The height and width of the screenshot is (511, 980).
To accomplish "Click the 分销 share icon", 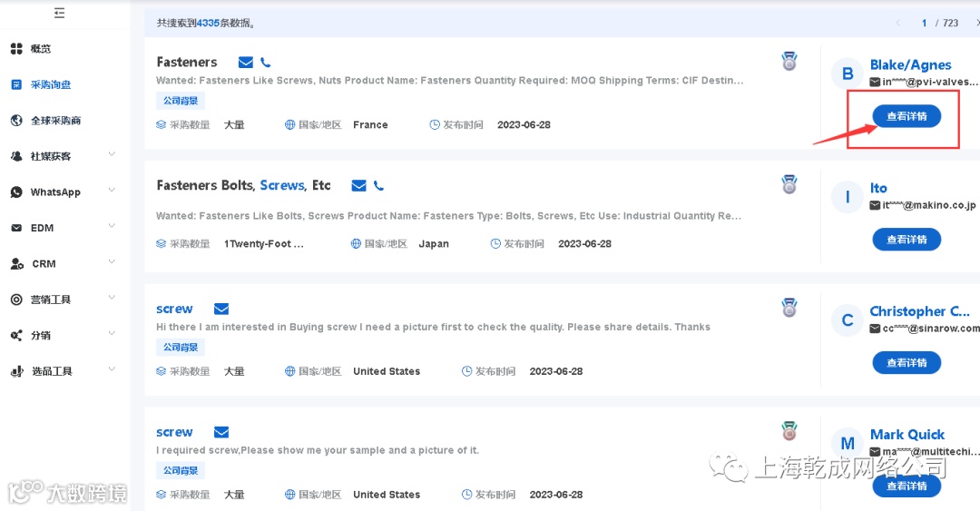I will point(17,335).
